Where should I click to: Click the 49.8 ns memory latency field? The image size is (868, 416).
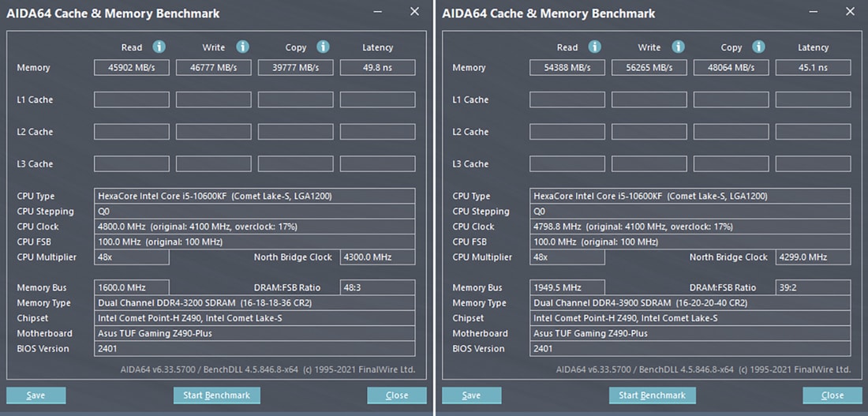tap(377, 68)
